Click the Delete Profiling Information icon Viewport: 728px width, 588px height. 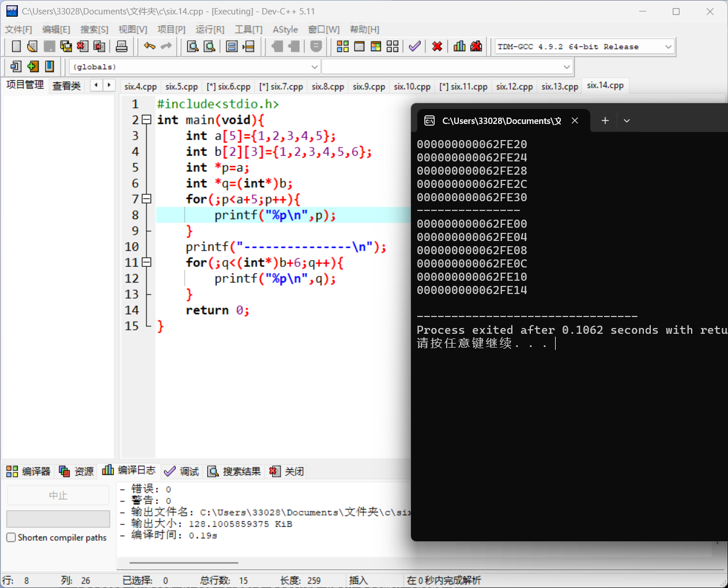[x=476, y=47]
